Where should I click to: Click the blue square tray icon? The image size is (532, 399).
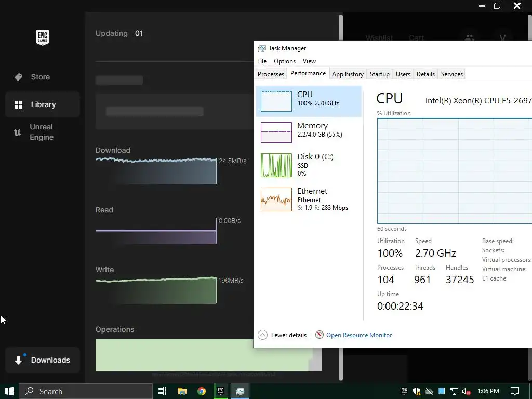[x=442, y=391]
